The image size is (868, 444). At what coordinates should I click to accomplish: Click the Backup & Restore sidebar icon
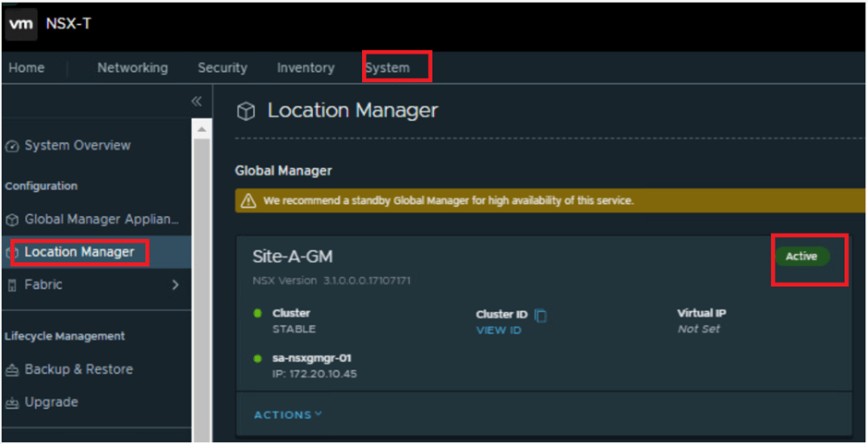[x=12, y=370]
